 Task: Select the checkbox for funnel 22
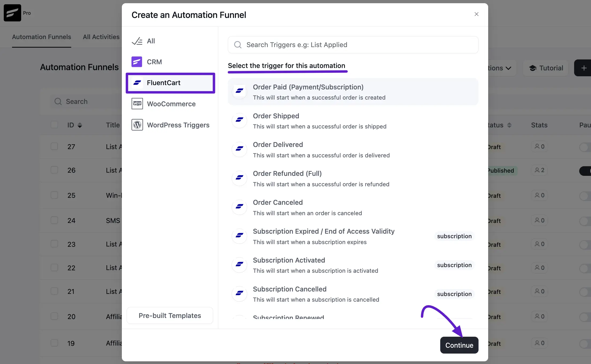coord(54,268)
